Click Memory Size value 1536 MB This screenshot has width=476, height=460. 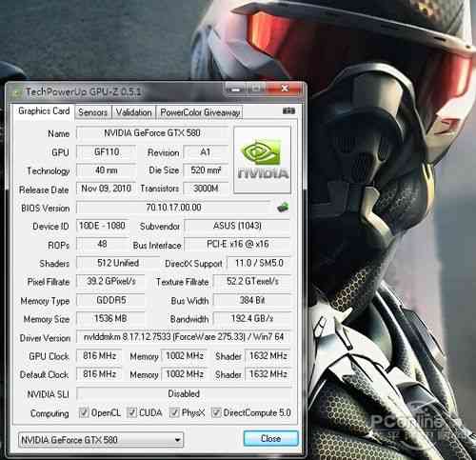coord(111,318)
